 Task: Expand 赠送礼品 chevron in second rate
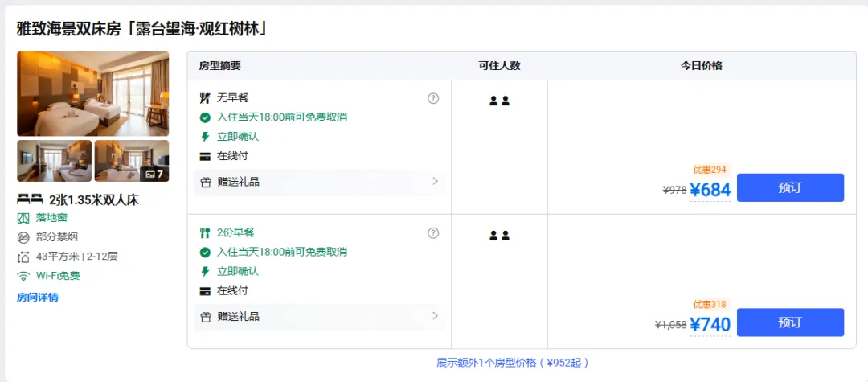435,316
